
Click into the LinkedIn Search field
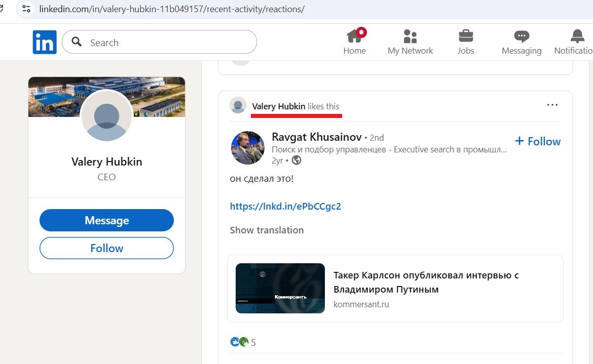(x=167, y=43)
